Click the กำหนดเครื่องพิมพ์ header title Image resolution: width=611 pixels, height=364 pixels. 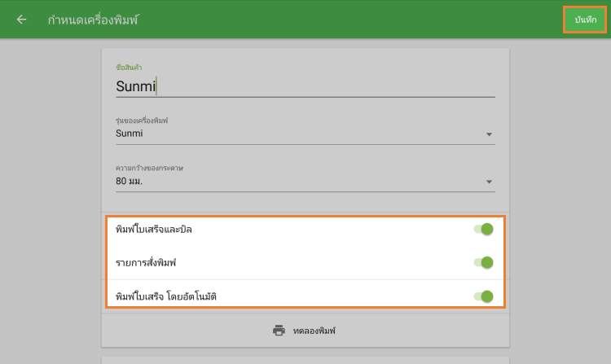[x=93, y=20]
